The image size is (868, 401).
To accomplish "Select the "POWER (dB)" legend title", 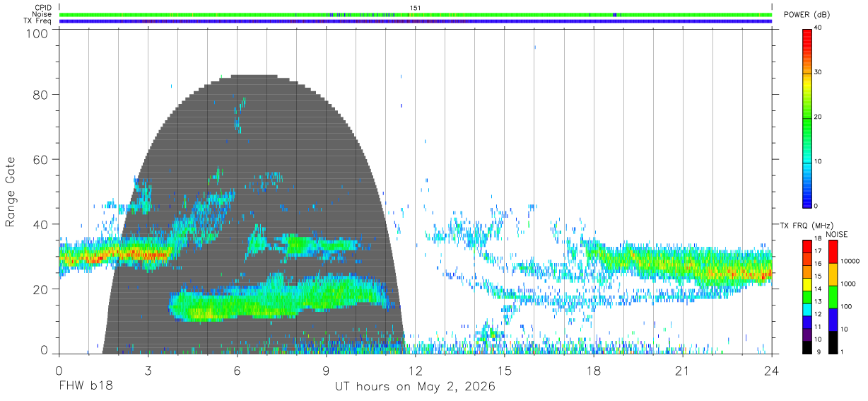I will pyautogui.click(x=807, y=15).
